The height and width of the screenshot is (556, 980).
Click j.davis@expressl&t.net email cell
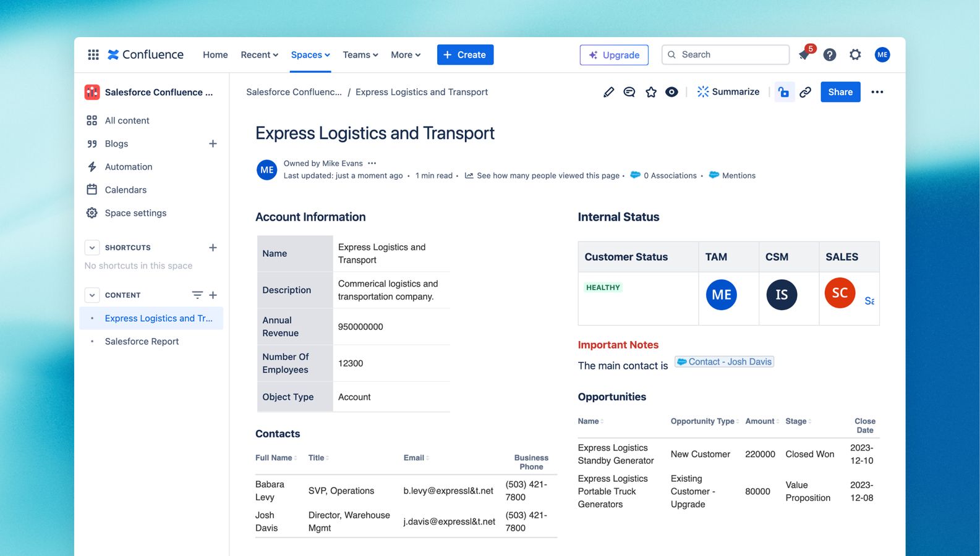click(x=450, y=521)
